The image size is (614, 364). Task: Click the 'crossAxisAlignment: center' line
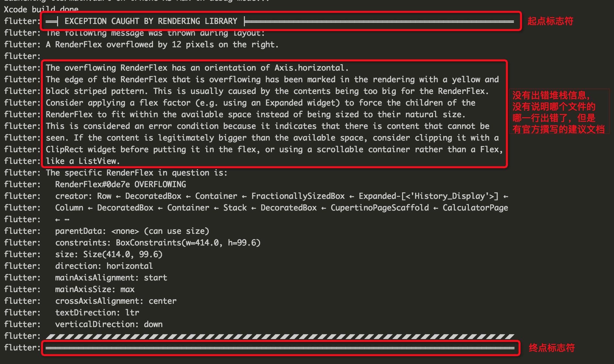[116, 301]
